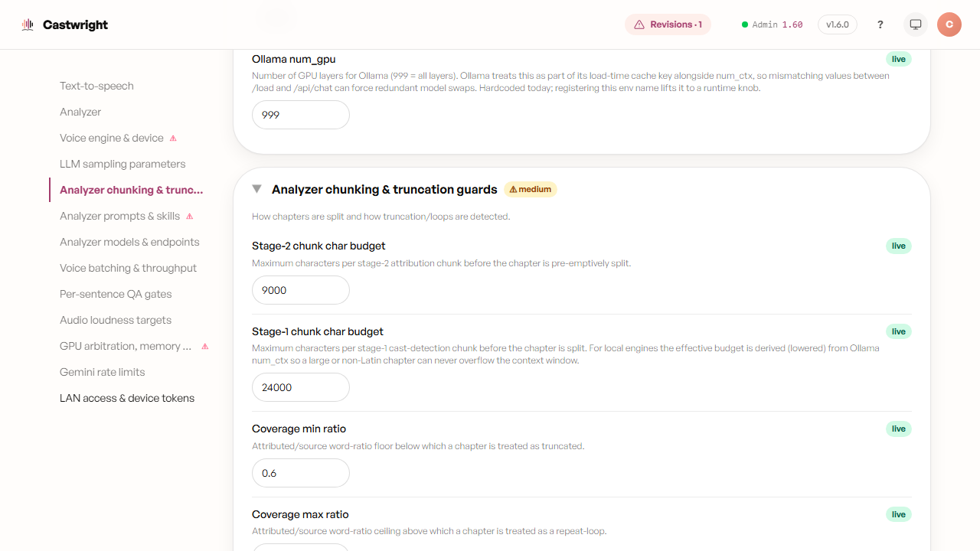980x551 pixels.
Task: Click warning icon beside GPU arbitration, memory
Action: [x=205, y=347]
